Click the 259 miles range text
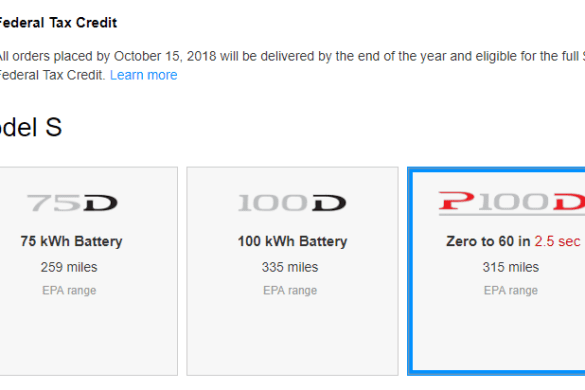The image size is (585, 390). [69, 267]
